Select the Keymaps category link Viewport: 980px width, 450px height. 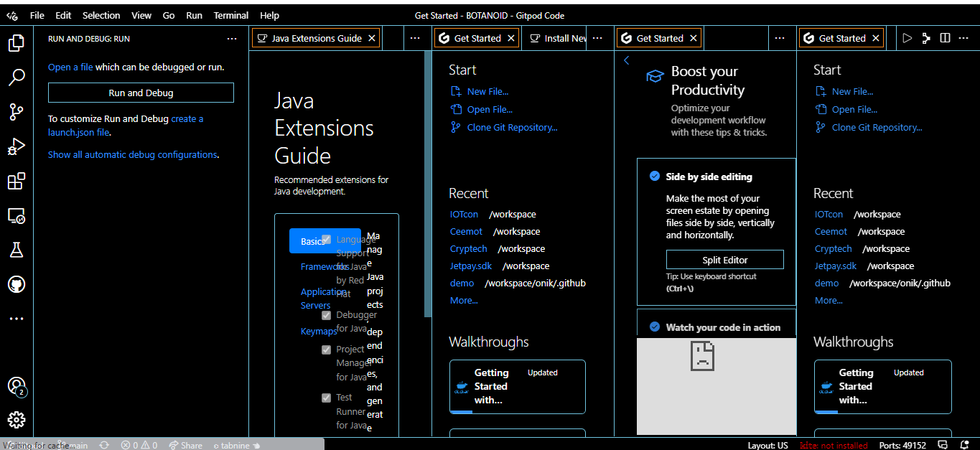click(x=319, y=331)
